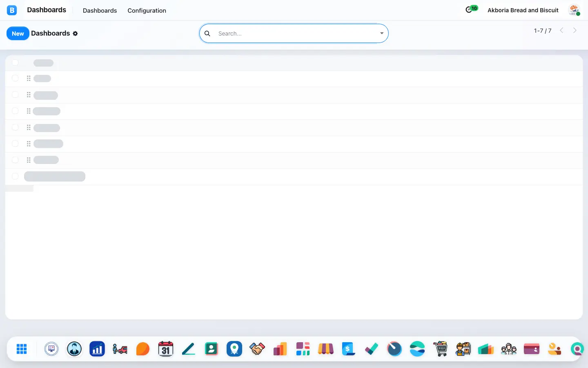Open the teal checkmark To-do app

(x=372, y=349)
